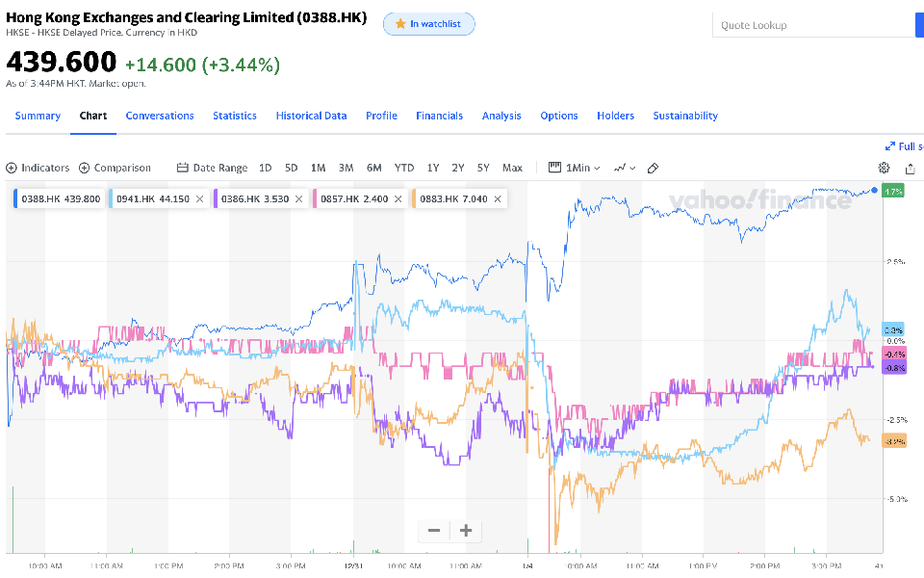Open the Indicators plus icon
This screenshot has width=924, height=578.
point(12,168)
